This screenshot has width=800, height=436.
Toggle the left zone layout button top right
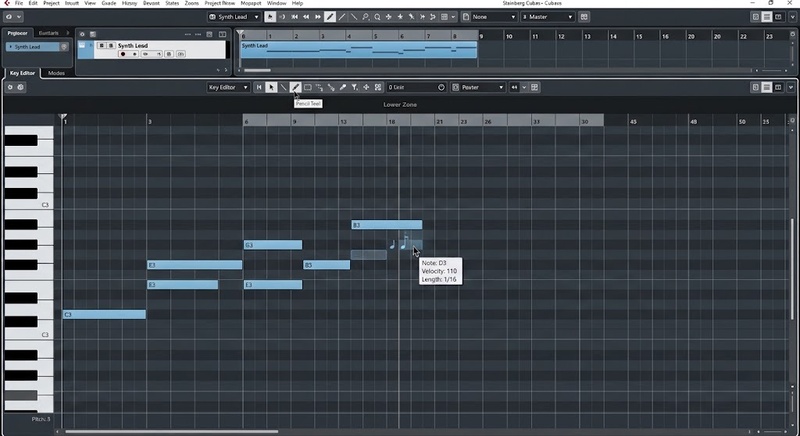pos(756,17)
